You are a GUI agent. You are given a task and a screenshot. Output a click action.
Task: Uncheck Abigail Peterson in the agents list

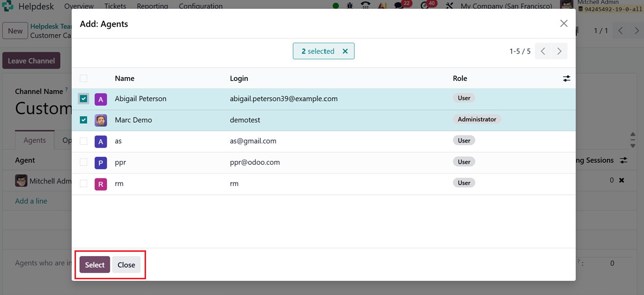click(x=83, y=98)
